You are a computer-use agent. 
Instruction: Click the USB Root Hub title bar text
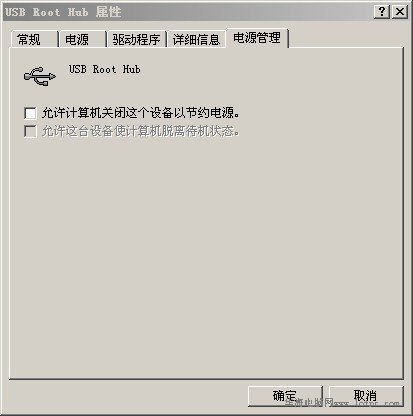[47, 12]
